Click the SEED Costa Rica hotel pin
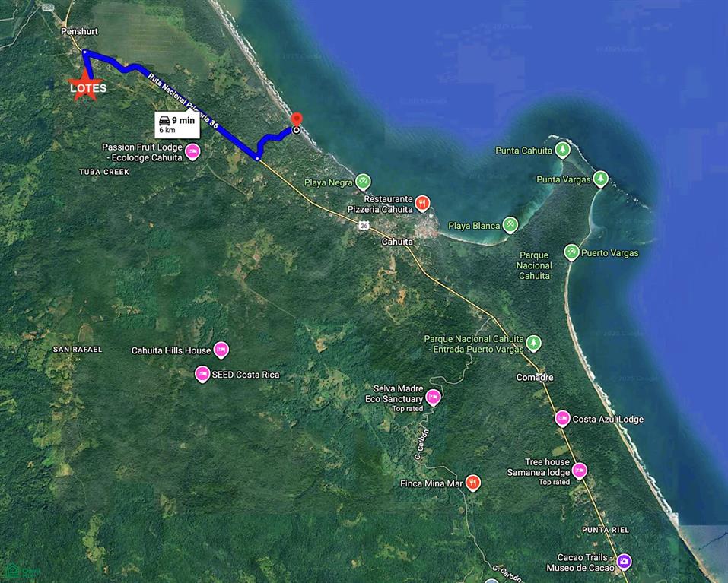 [x=202, y=373]
